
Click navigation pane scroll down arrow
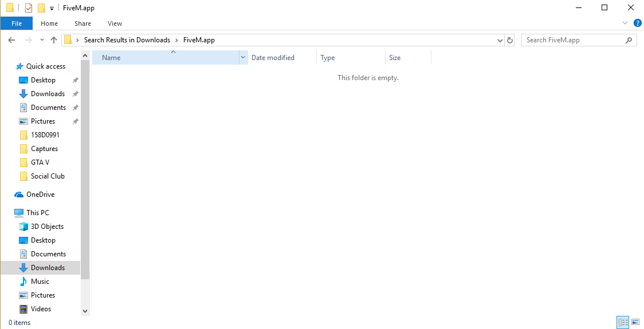click(x=85, y=311)
